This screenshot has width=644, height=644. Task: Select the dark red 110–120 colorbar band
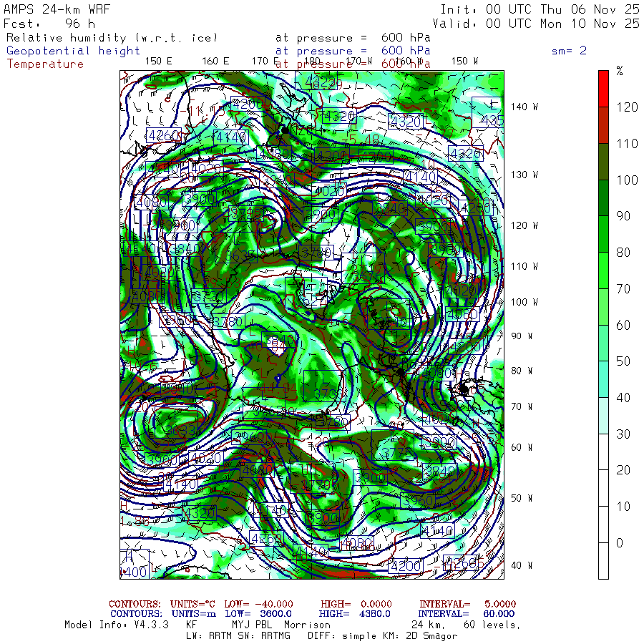point(603,125)
